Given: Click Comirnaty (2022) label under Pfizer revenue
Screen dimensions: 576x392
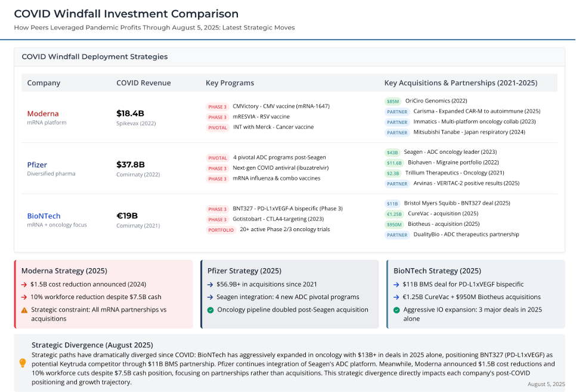Looking at the screenshot, I should tap(138, 175).
